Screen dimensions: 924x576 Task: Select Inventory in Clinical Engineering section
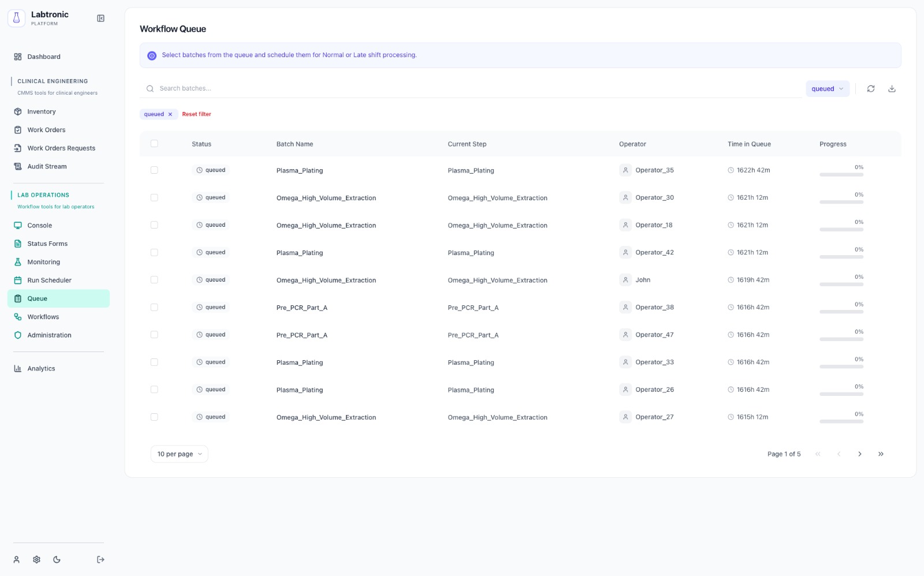(41, 111)
